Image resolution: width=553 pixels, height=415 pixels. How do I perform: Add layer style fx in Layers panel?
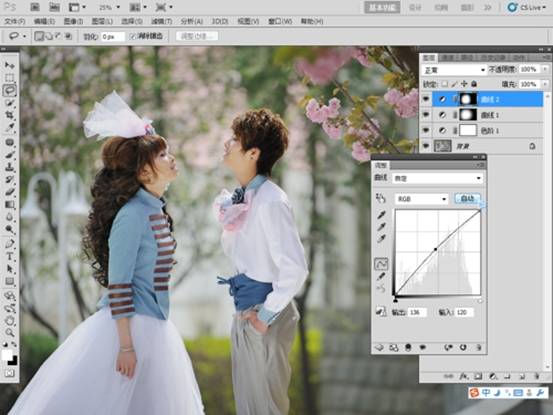463,377
